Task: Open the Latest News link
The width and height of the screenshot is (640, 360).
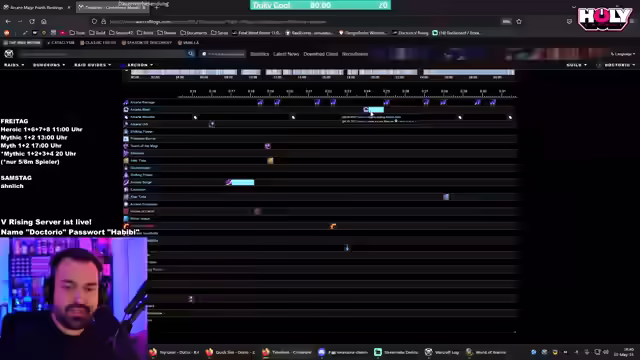Action: (286, 54)
